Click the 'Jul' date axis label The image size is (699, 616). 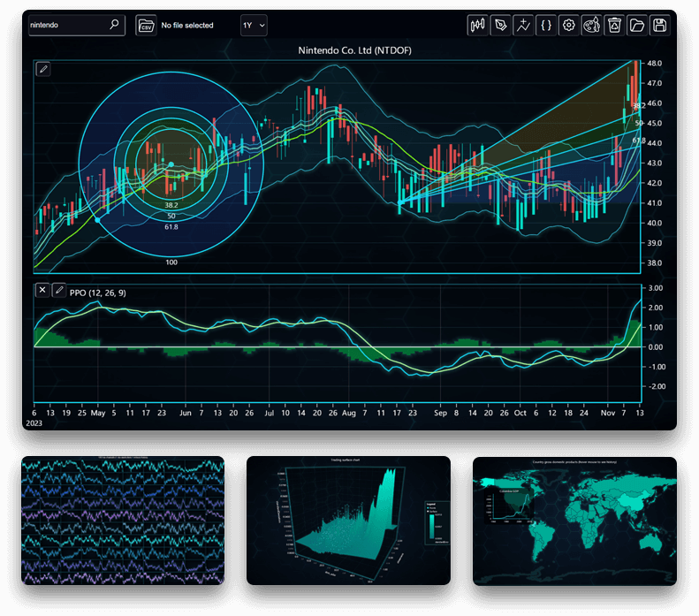coord(270,414)
